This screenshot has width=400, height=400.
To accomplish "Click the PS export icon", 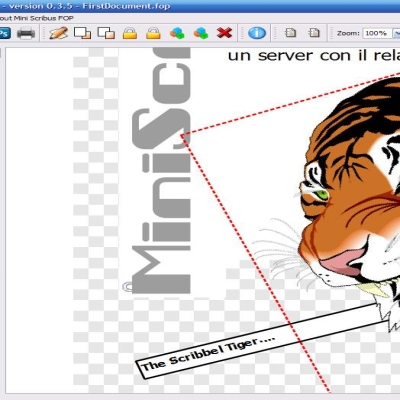I will pos(5,33).
